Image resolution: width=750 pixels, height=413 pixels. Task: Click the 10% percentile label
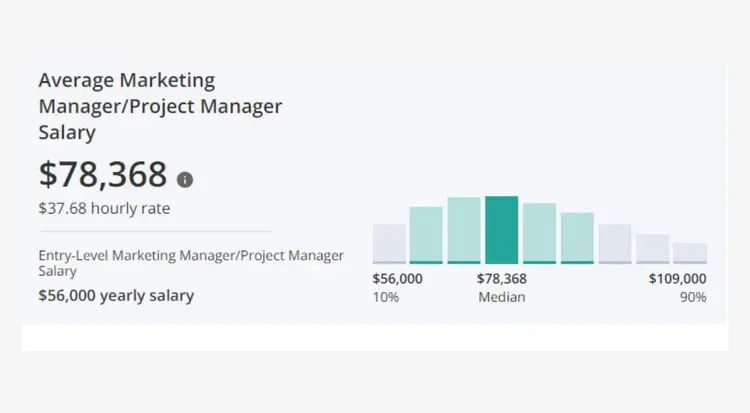click(x=385, y=297)
